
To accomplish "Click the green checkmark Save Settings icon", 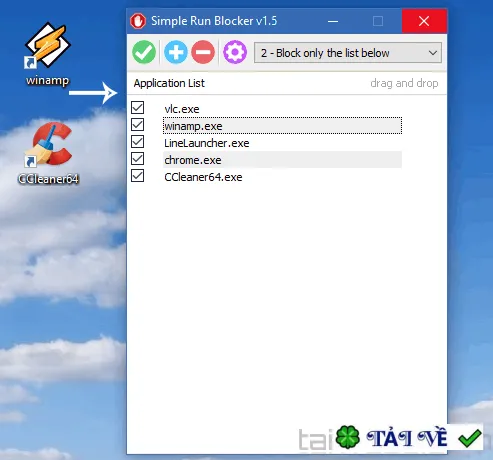I will click(x=144, y=52).
